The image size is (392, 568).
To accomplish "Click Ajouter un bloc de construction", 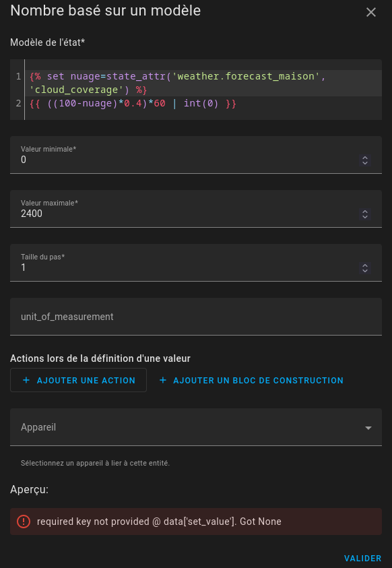I will 251,380.
